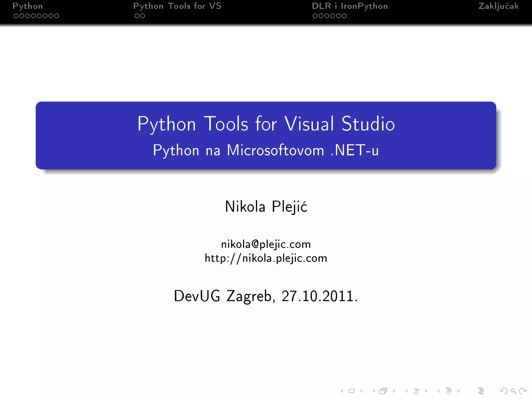Click subtitle Python na Microsoftovom .NET-u

266,150
